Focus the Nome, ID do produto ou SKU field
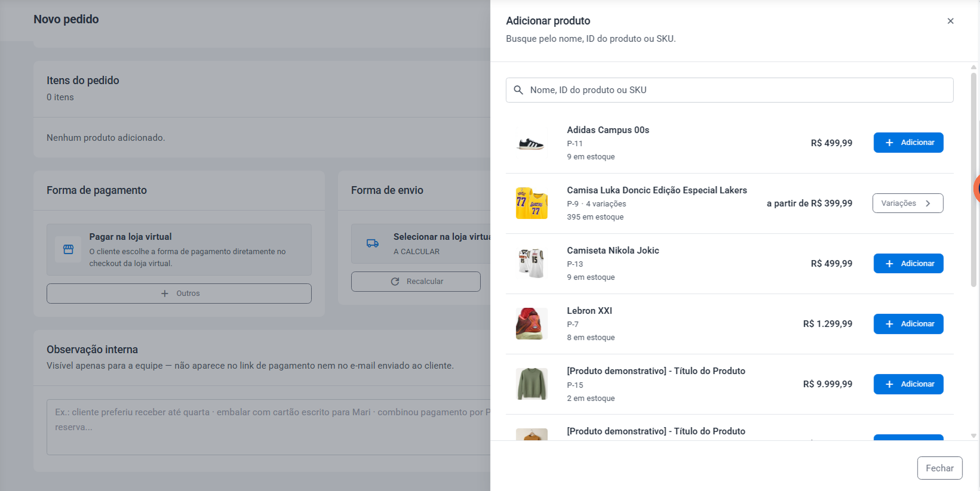The width and height of the screenshot is (980, 491). pyautogui.click(x=729, y=90)
